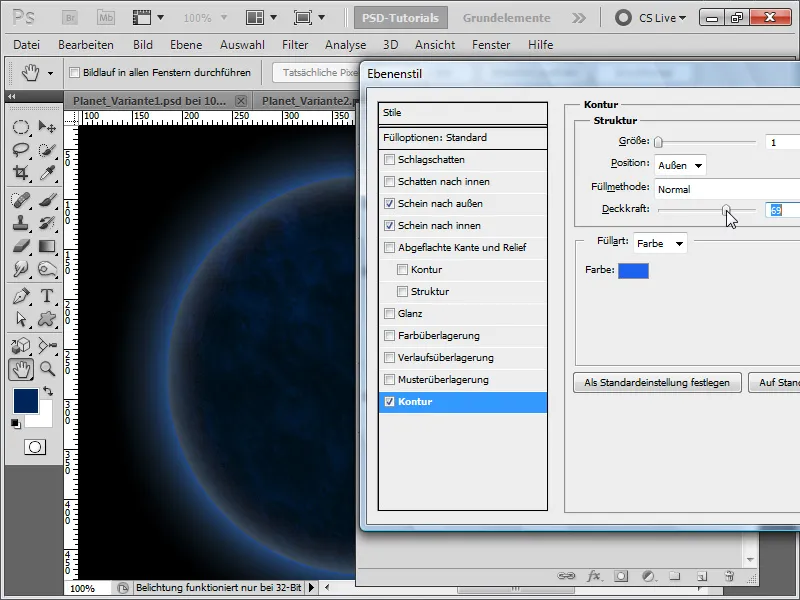Select the Type tool
Viewport: 800px width, 600px height.
pyautogui.click(x=47, y=296)
